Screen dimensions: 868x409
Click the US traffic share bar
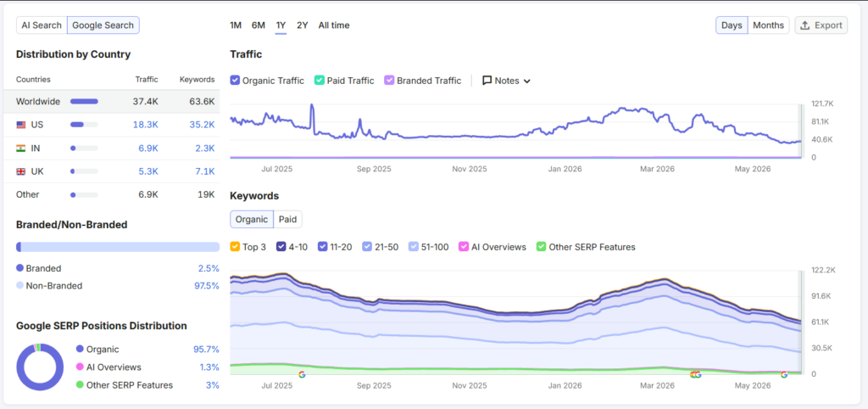tap(84, 125)
